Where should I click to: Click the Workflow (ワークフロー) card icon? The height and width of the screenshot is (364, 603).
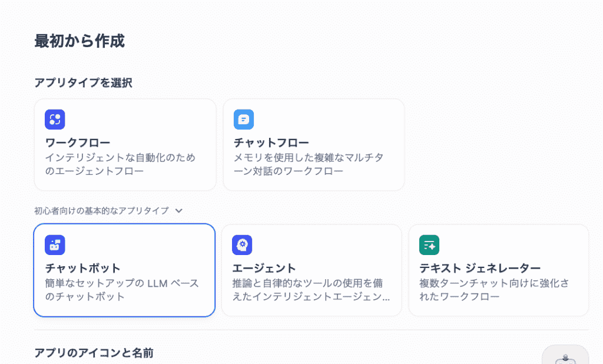tap(55, 120)
